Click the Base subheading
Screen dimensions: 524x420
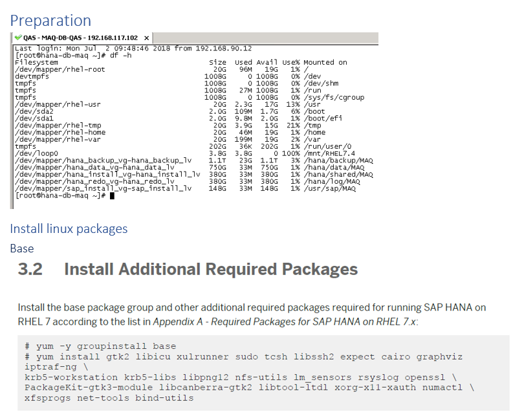[22, 249]
